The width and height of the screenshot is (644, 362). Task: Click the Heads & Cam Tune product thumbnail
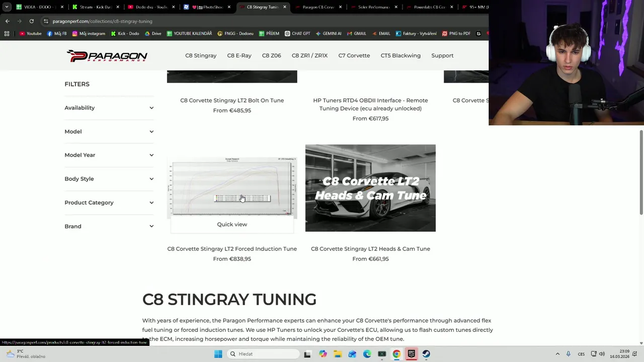(x=370, y=188)
